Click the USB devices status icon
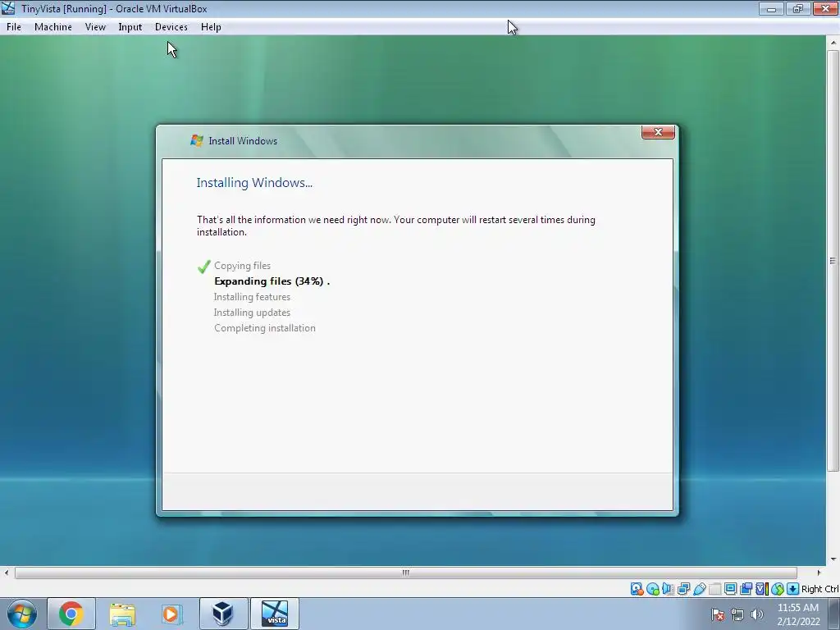This screenshot has width=840, height=630. (x=699, y=589)
